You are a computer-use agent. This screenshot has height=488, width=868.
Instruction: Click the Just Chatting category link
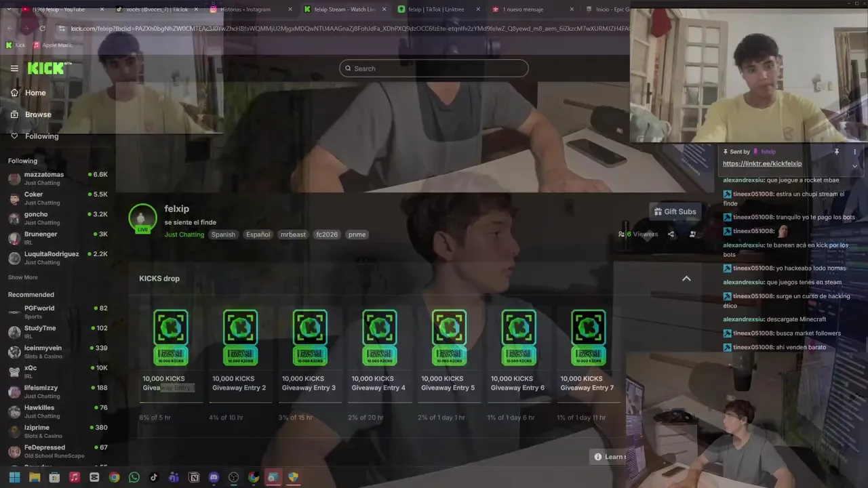click(184, 235)
